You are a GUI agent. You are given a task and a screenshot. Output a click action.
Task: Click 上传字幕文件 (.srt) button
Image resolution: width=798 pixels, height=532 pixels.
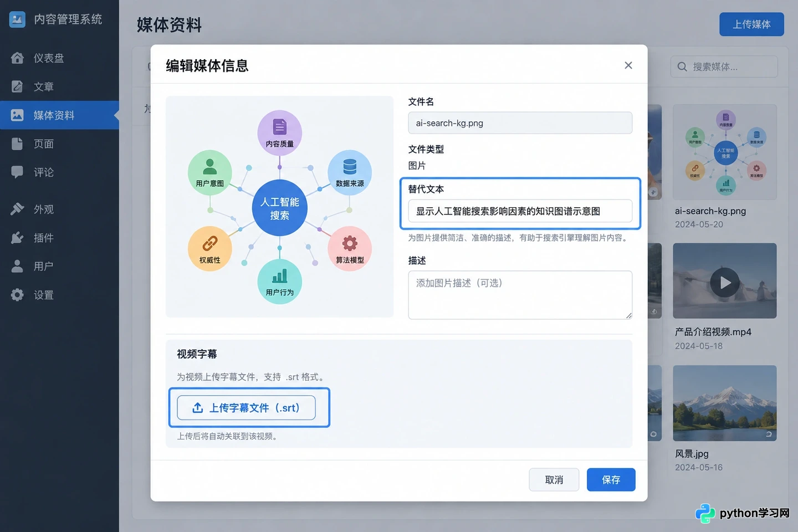click(246, 408)
